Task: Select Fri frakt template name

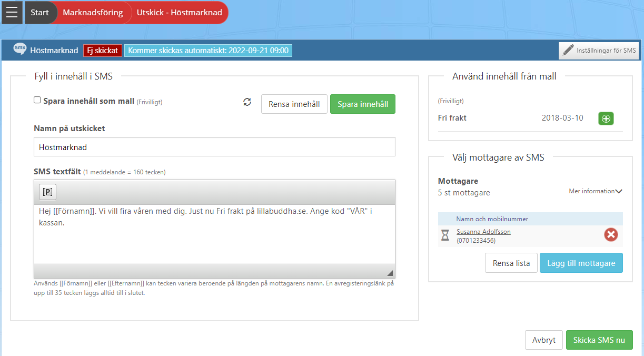Action: pyautogui.click(x=452, y=118)
